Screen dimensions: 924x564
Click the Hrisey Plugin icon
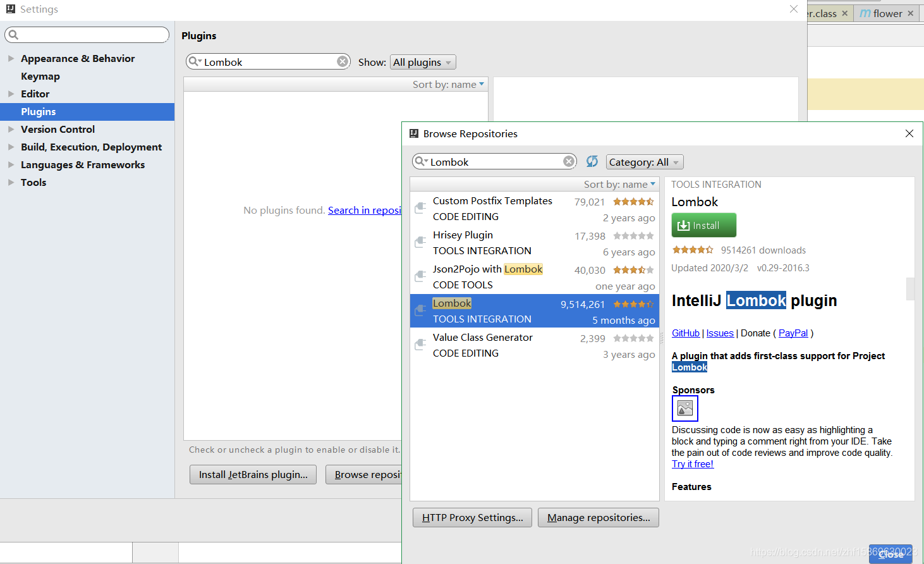pyautogui.click(x=420, y=242)
